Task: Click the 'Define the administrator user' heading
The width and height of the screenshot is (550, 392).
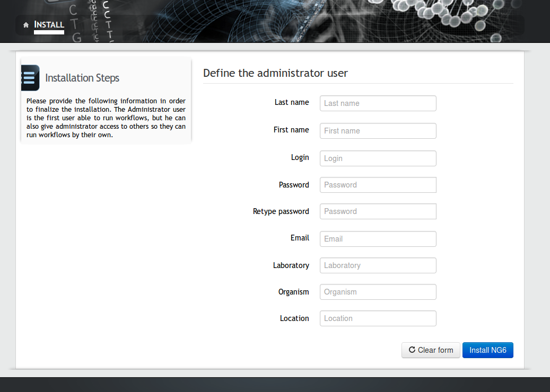Action: 275,73
